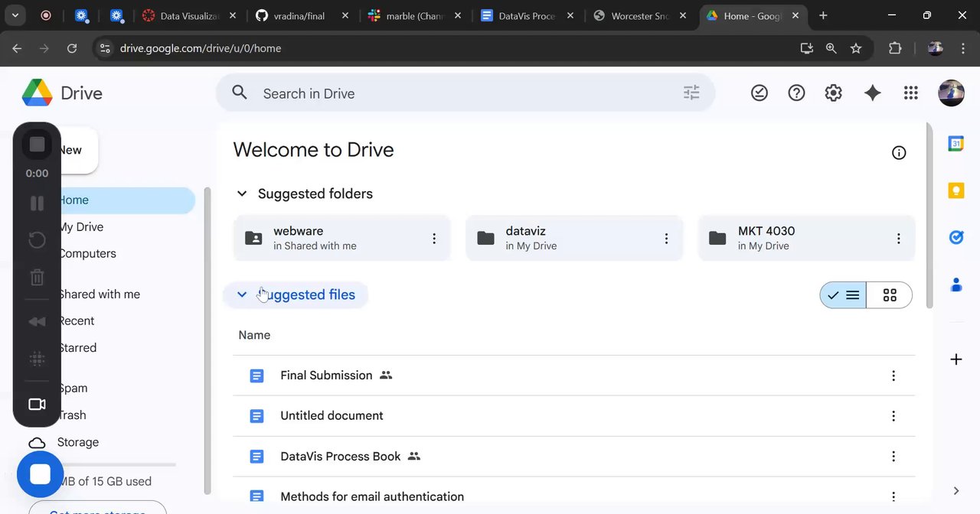Switch to list layout view
The height and width of the screenshot is (514, 980).
pyautogui.click(x=844, y=295)
